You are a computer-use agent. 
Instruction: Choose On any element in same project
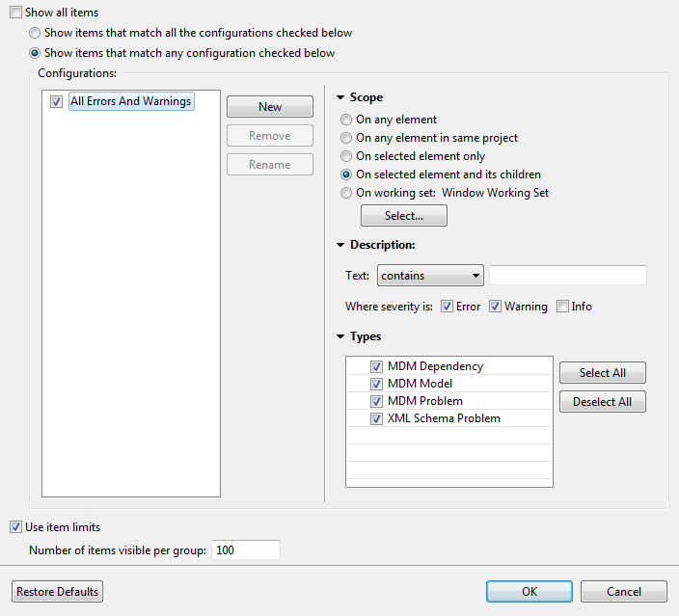(x=346, y=139)
